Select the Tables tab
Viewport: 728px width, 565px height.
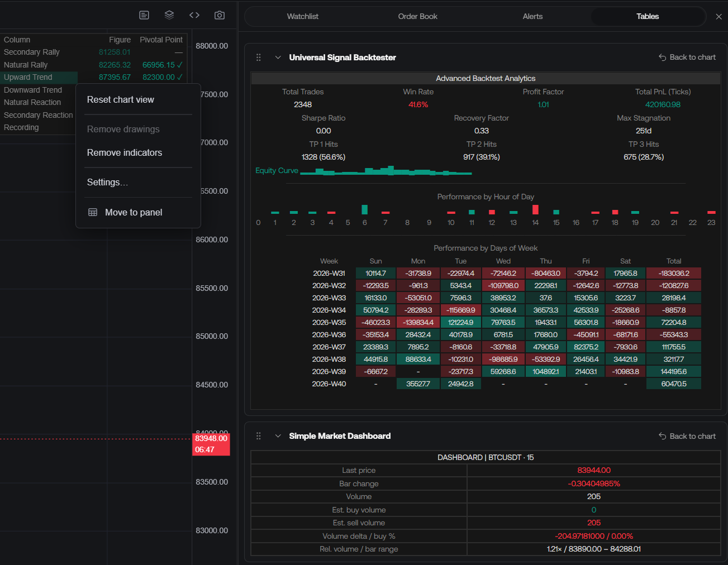pos(648,17)
